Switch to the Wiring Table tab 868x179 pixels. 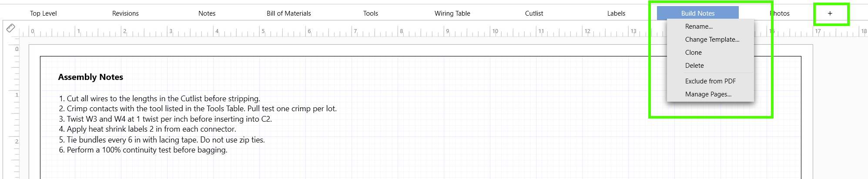[452, 13]
